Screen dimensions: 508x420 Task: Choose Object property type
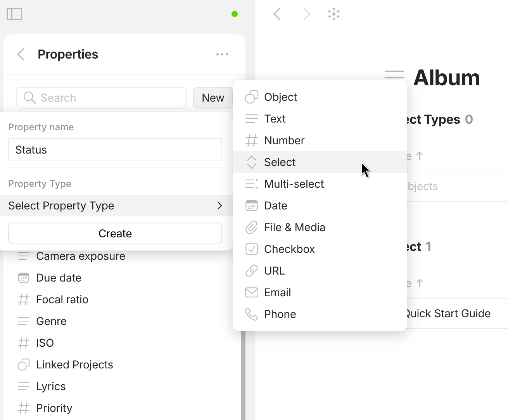[x=280, y=97]
